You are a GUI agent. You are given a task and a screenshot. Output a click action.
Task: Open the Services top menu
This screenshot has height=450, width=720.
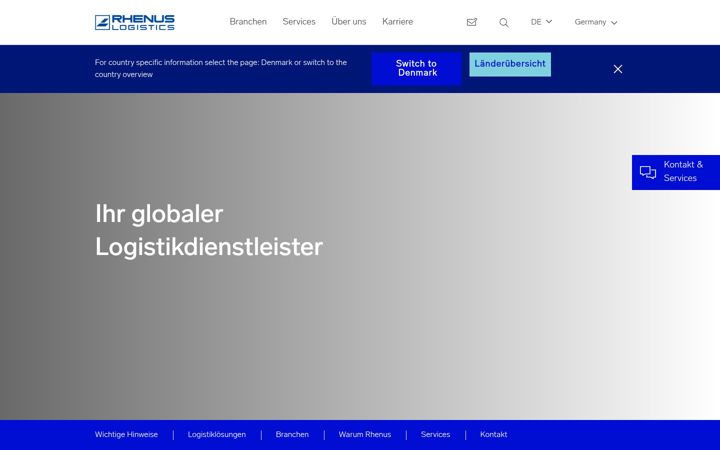[299, 22]
